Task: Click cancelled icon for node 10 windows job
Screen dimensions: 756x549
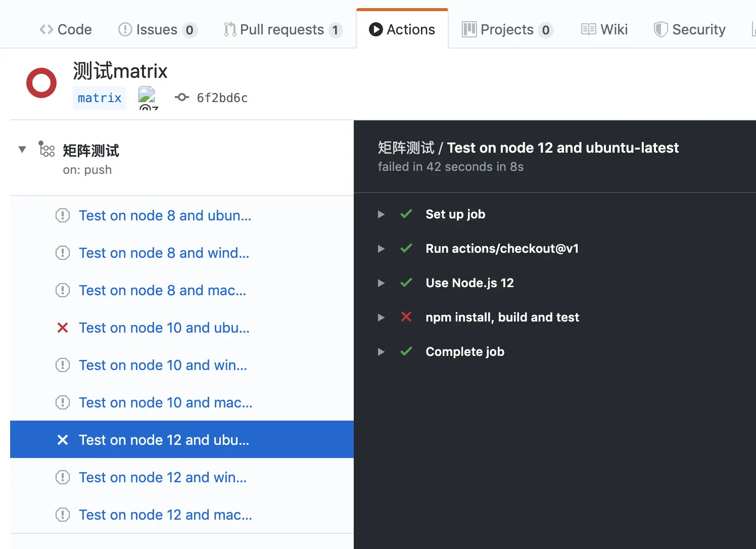Action: tap(63, 365)
